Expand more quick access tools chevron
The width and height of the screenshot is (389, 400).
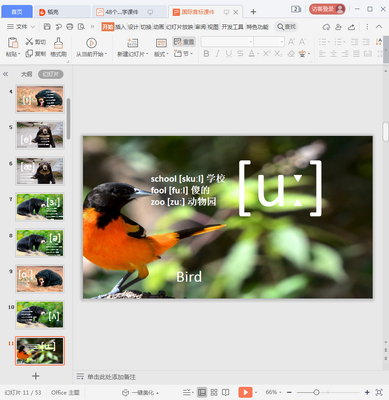pyautogui.click(x=92, y=27)
